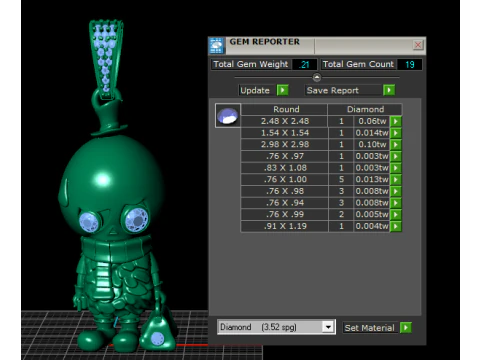480x360 pixels.
Task: Select the .91 X 1.19 size cell
Action: 284,226
